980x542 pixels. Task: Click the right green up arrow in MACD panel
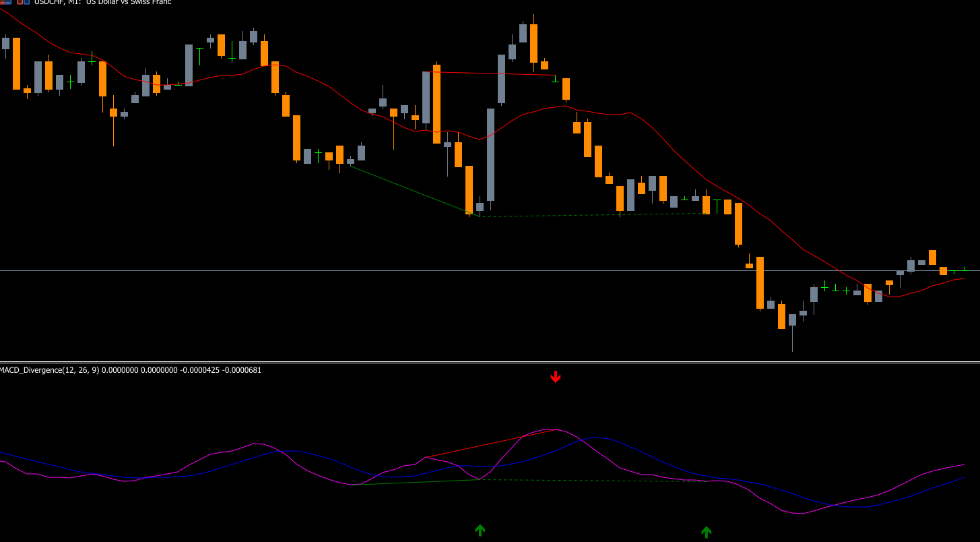click(x=706, y=531)
